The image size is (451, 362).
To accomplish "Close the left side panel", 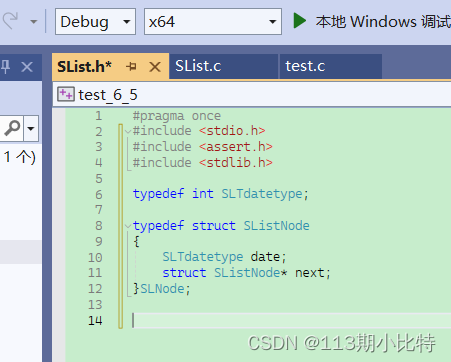I will (x=27, y=67).
